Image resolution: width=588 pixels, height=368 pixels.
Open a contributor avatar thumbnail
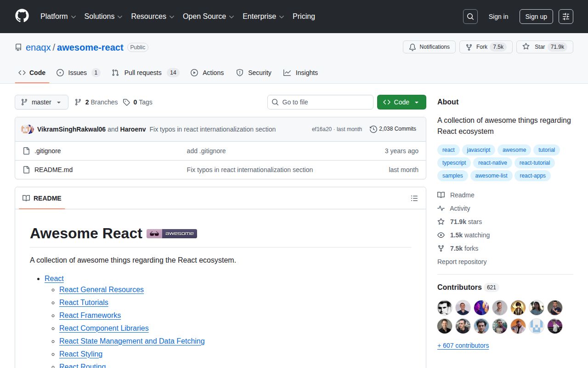pyautogui.click(x=444, y=307)
